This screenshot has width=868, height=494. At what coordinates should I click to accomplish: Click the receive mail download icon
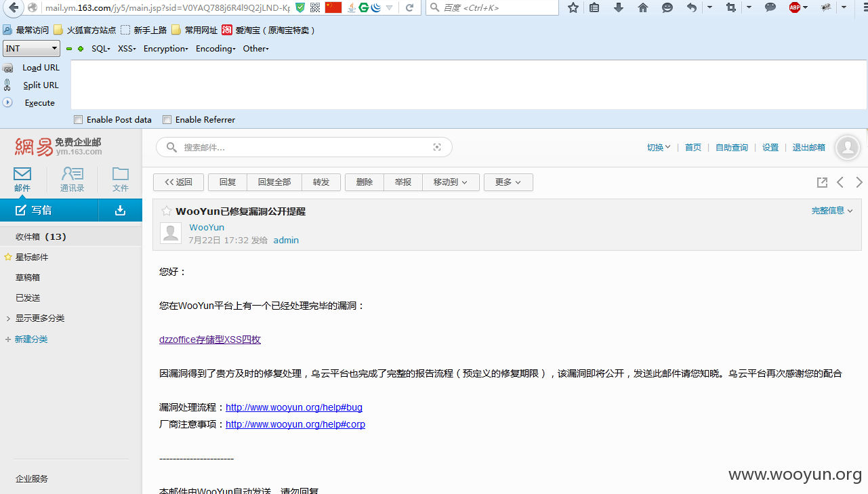pyautogui.click(x=121, y=210)
